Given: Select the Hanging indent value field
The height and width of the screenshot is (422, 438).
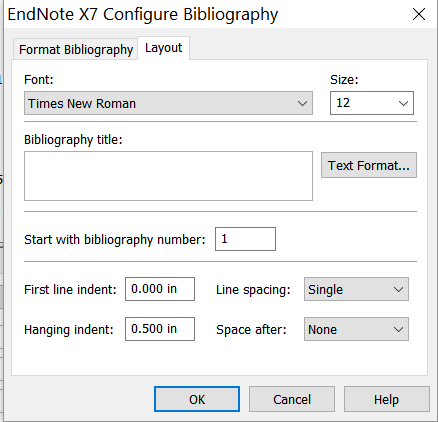Looking at the screenshot, I should pyautogui.click(x=160, y=329).
